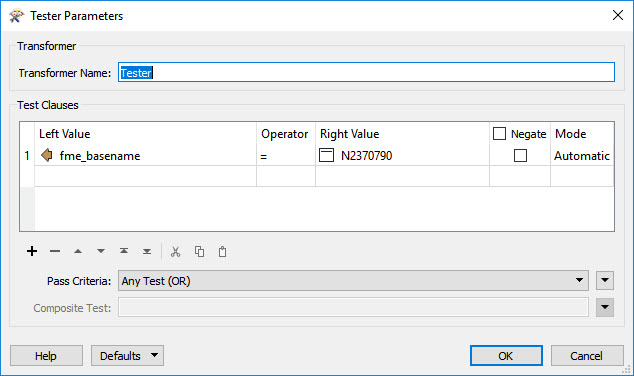Click the empty second row's left value cell

146,176
